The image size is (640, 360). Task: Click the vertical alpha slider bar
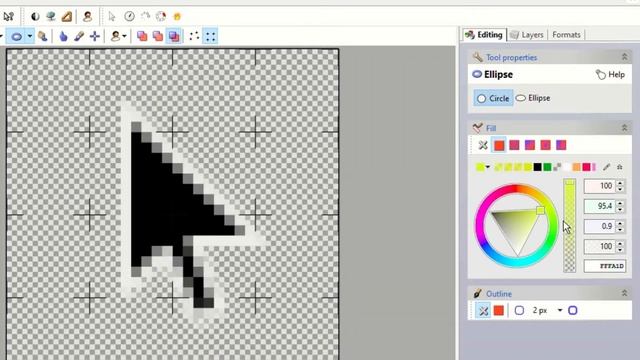[569, 225]
